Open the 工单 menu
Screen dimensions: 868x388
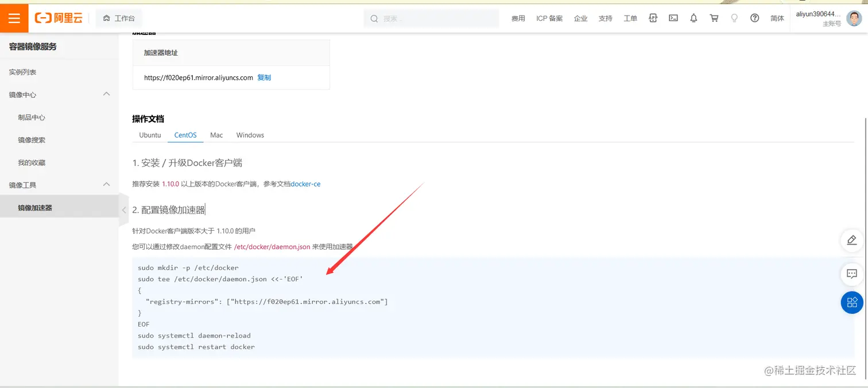tap(630, 18)
